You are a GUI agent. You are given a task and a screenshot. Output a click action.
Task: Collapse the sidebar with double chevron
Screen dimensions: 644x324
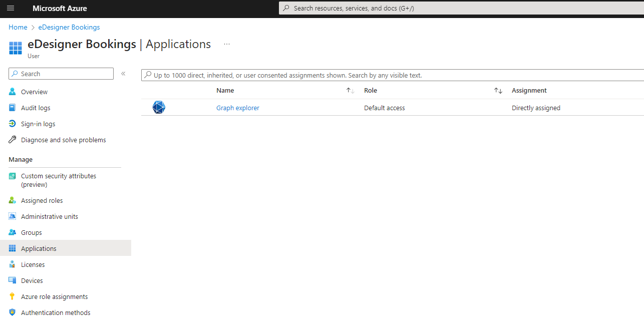pos(123,74)
